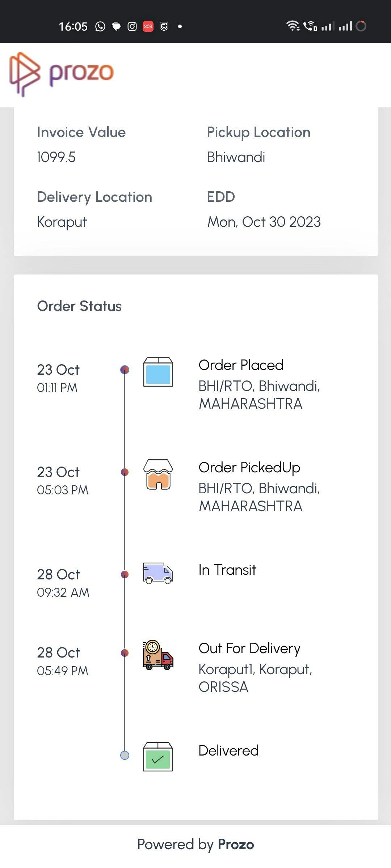Tap the Order Placed box icon
The image size is (391, 868).
158,372
